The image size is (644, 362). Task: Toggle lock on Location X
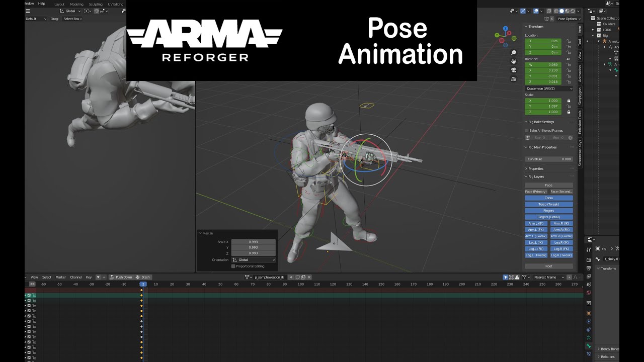click(569, 41)
